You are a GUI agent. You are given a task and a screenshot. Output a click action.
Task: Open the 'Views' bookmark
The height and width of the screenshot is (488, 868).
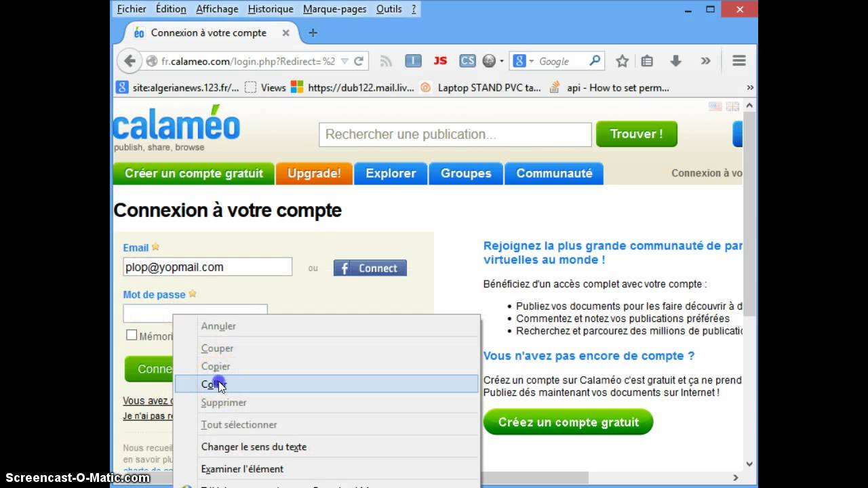click(x=265, y=87)
